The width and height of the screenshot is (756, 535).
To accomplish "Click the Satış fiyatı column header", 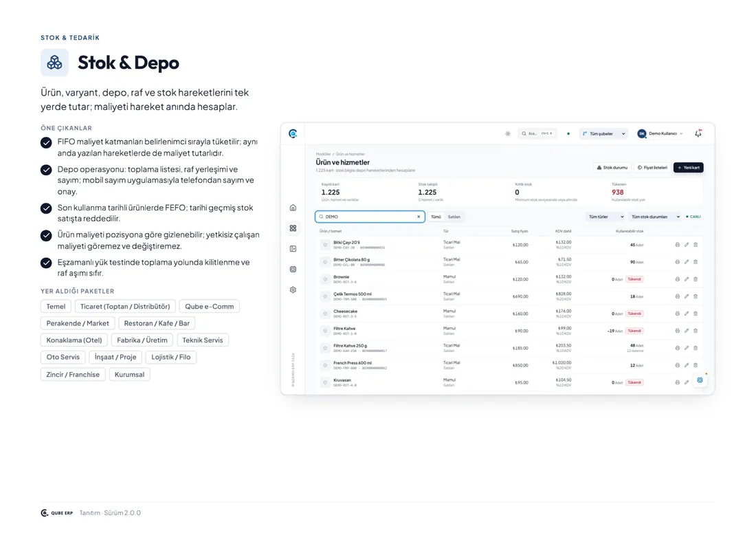I will (x=520, y=231).
